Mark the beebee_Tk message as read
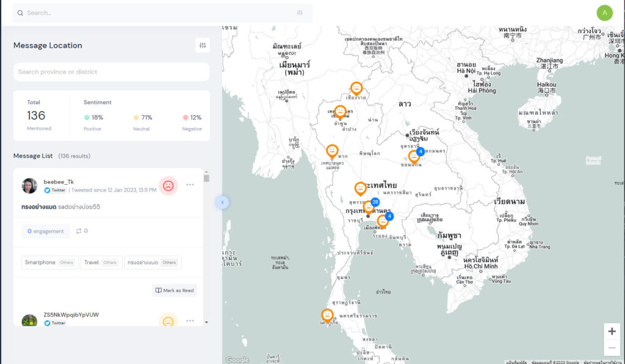Screen dimensions: 625x364 point(175,291)
